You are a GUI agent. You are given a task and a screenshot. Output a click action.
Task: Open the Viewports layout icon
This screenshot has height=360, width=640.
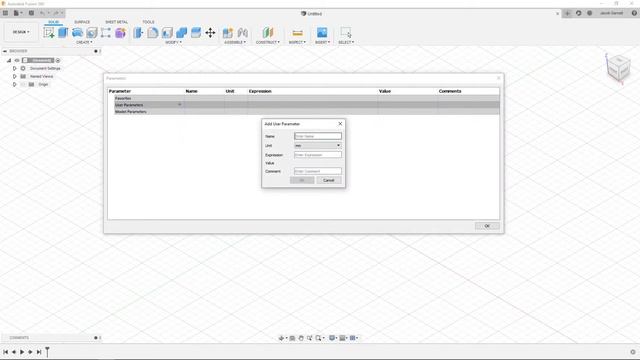point(353,338)
